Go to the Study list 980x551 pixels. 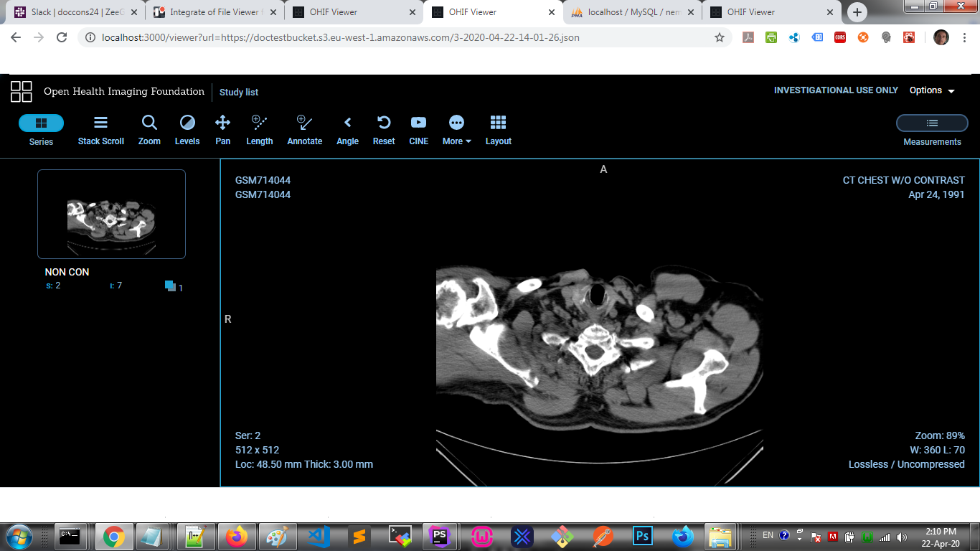[x=239, y=92]
